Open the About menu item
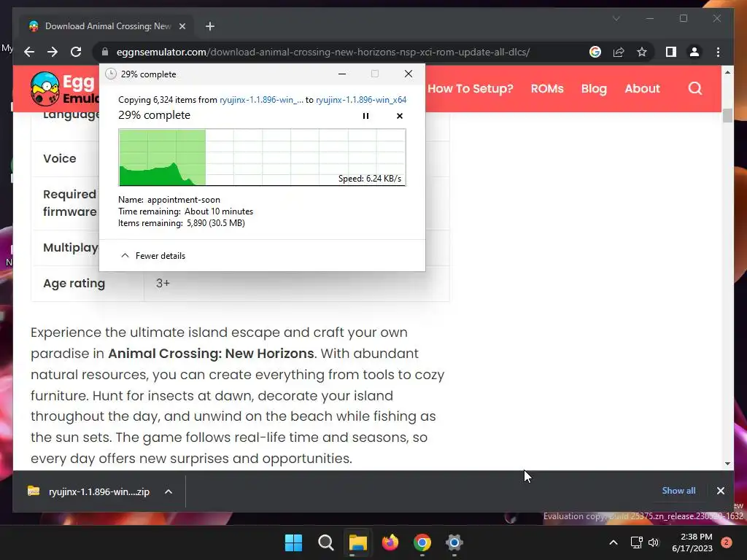Screen dimensions: 747x560 pos(642,88)
